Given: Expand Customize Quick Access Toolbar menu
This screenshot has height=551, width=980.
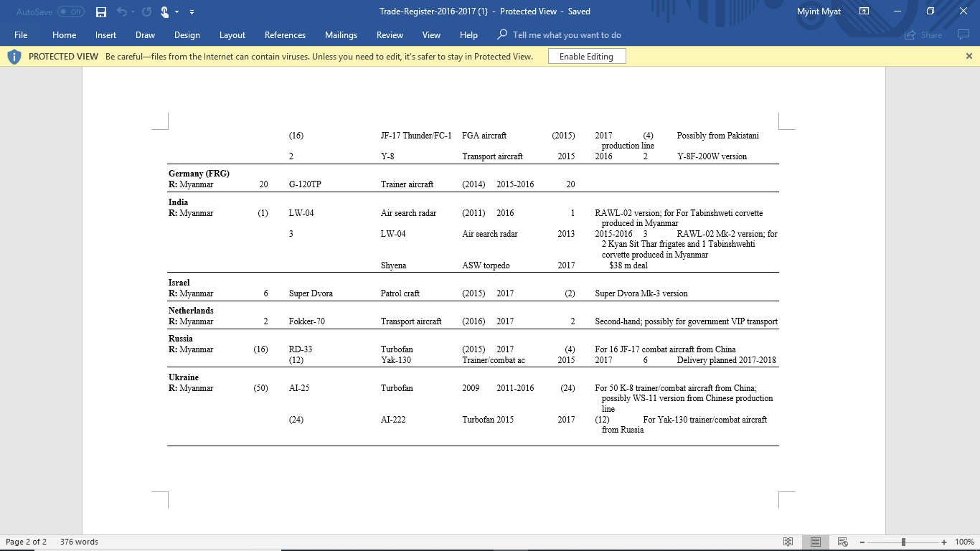Looking at the screenshot, I should [192, 12].
